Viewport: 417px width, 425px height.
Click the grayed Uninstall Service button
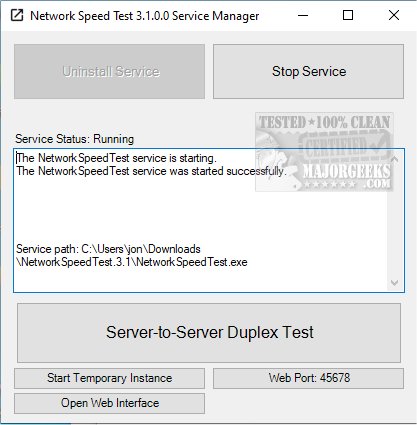[x=109, y=71]
